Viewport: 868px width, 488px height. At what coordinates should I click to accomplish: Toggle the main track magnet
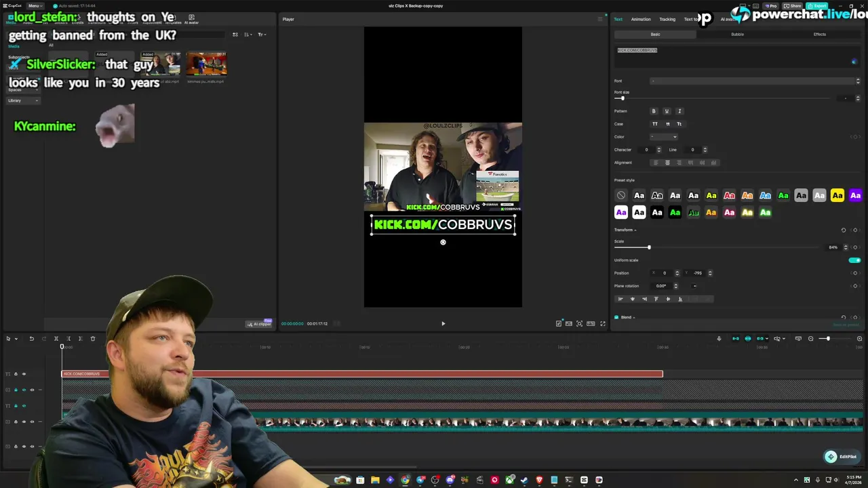coord(736,338)
